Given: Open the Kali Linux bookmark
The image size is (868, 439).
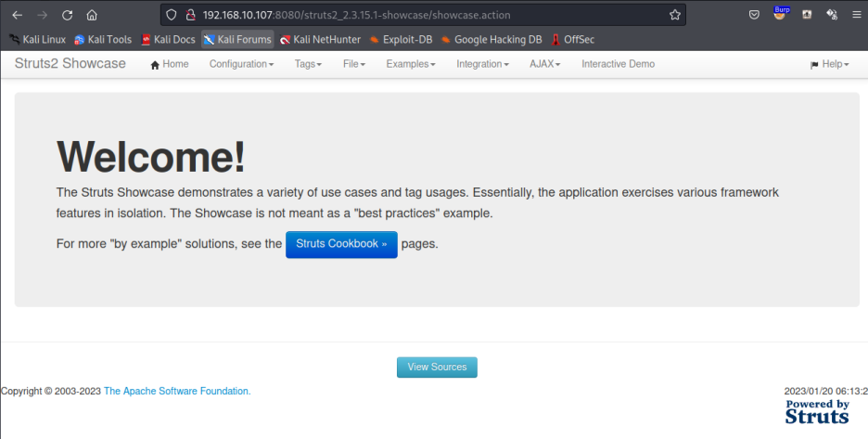Looking at the screenshot, I should click(x=38, y=39).
